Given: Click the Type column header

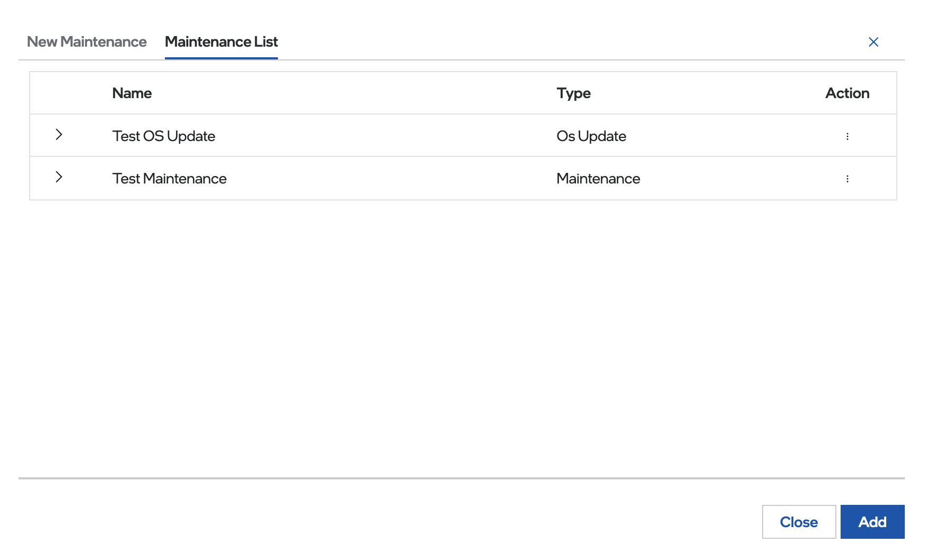Looking at the screenshot, I should [573, 93].
